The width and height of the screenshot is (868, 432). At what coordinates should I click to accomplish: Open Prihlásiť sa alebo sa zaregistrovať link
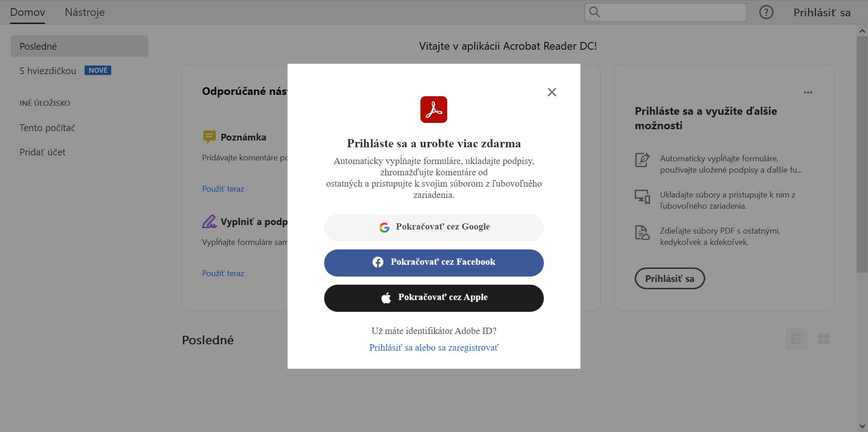click(x=434, y=347)
